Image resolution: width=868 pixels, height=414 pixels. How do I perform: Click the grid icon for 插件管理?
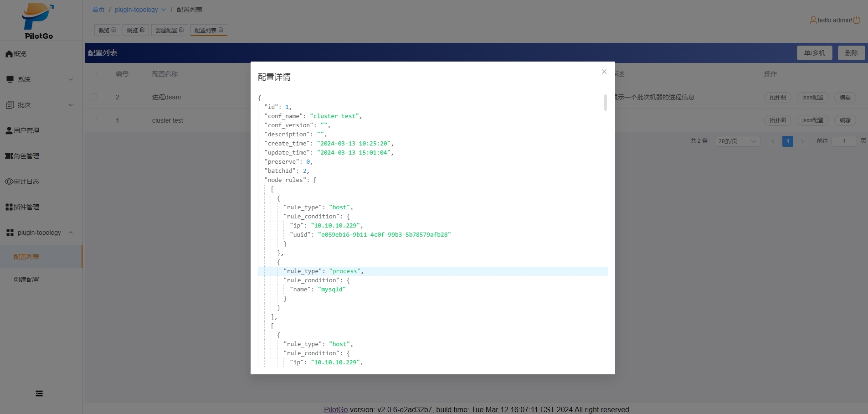[9, 207]
